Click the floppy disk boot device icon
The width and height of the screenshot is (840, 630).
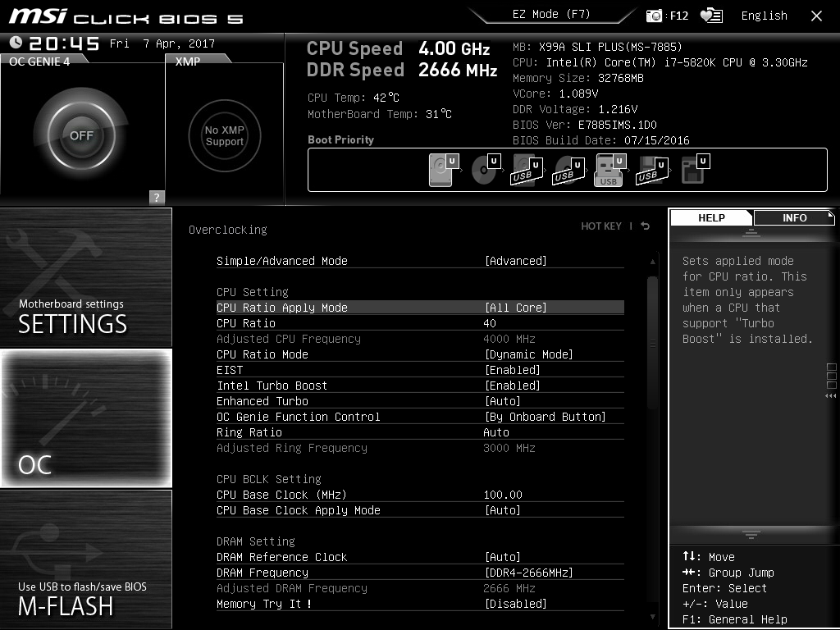(x=695, y=169)
